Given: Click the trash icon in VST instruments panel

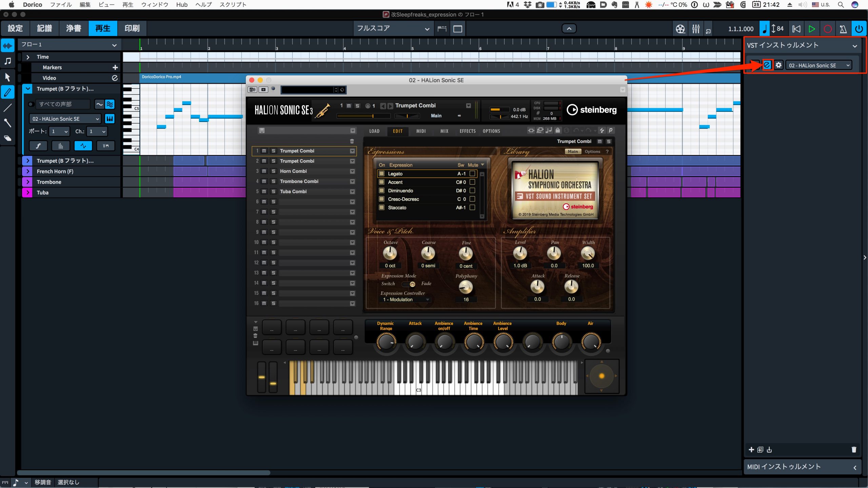Looking at the screenshot, I should pyautogui.click(x=854, y=449).
